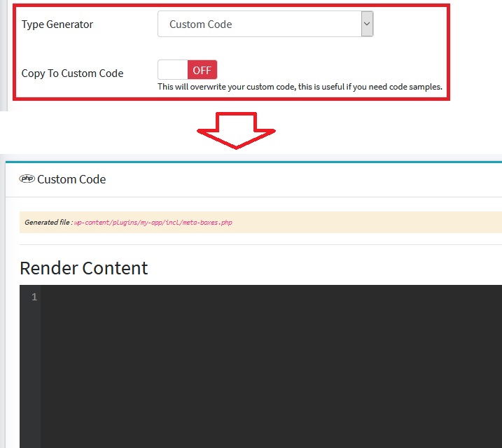Screen dimensions: 502x448
Task: Click the 'Type Generator' field label
Action: [57, 24]
